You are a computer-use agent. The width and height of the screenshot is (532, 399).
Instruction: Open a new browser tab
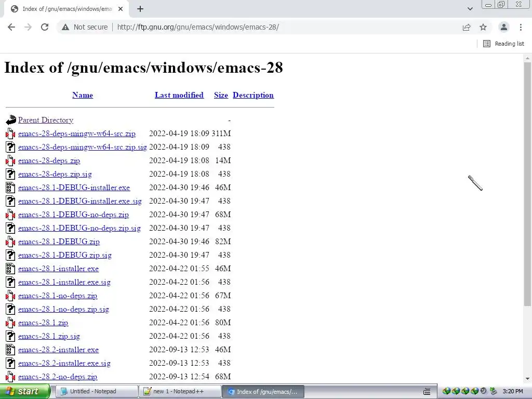(140, 9)
